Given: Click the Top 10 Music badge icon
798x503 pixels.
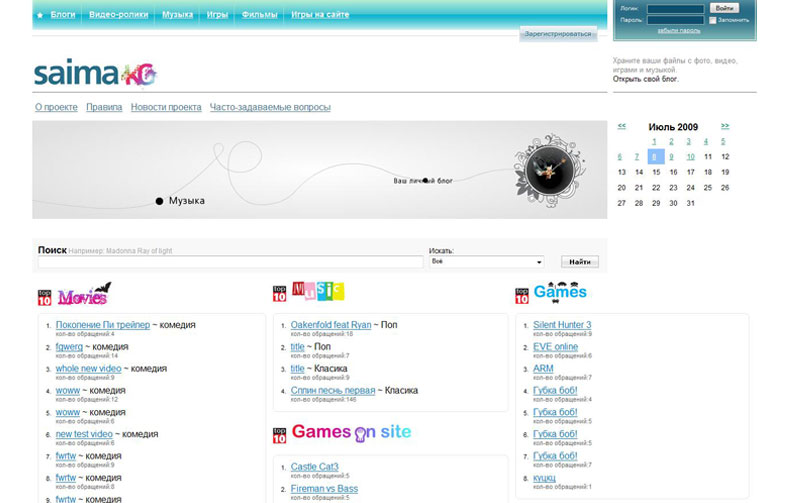Looking at the screenshot, I should tap(280, 294).
